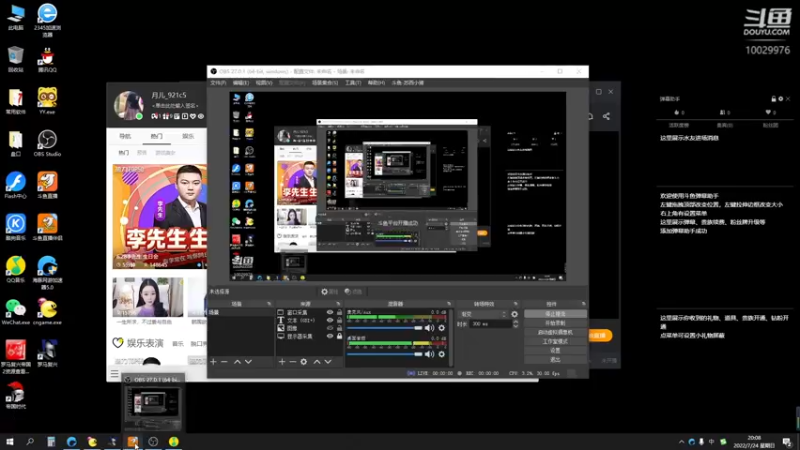Viewport: 800px width, 450px height.
Task: Add a scene with plus icon in Scenes panel
Action: (213, 362)
